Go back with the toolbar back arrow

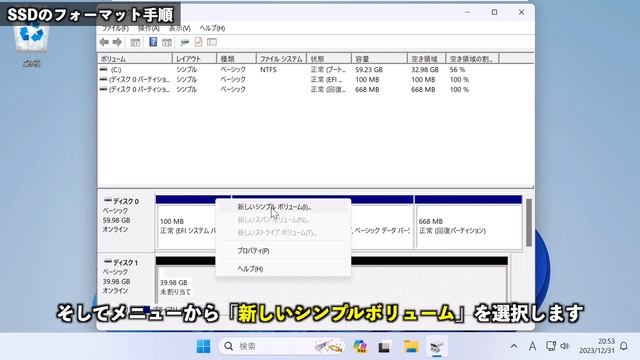pos(104,42)
